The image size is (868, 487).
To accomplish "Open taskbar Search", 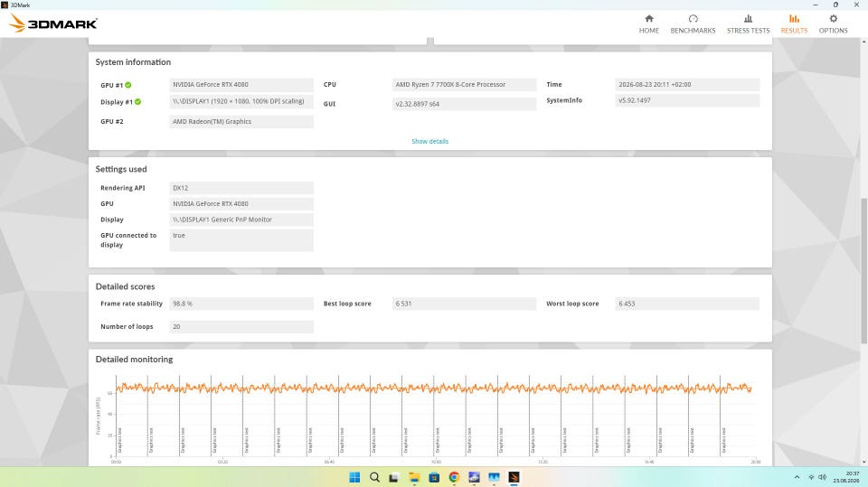I will tap(374, 477).
